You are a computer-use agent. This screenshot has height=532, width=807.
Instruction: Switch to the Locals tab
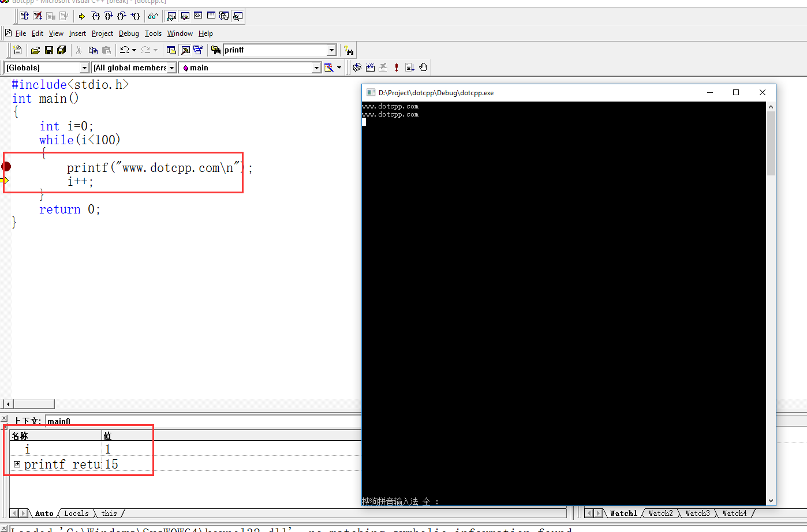pyautogui.click(x=76, y=513)
